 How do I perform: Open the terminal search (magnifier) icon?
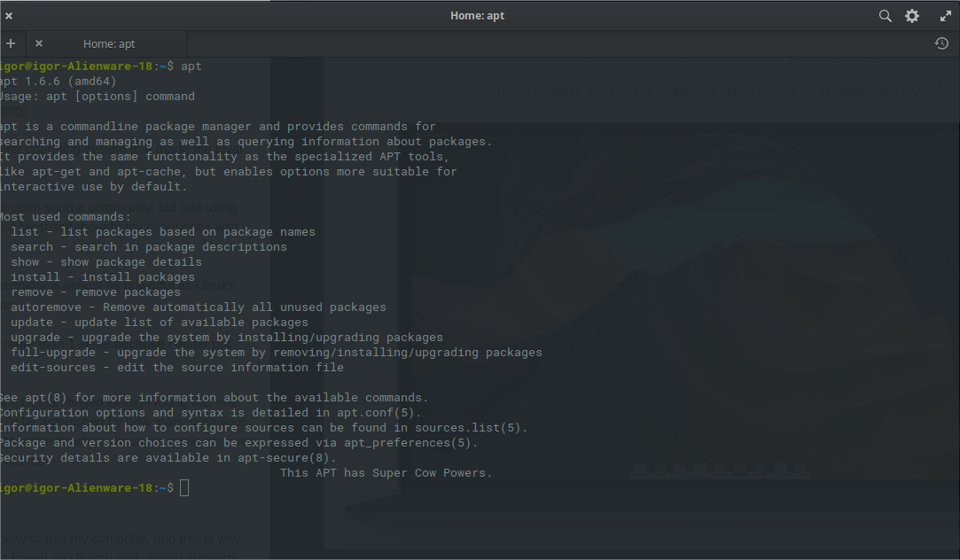pos(885,16)
